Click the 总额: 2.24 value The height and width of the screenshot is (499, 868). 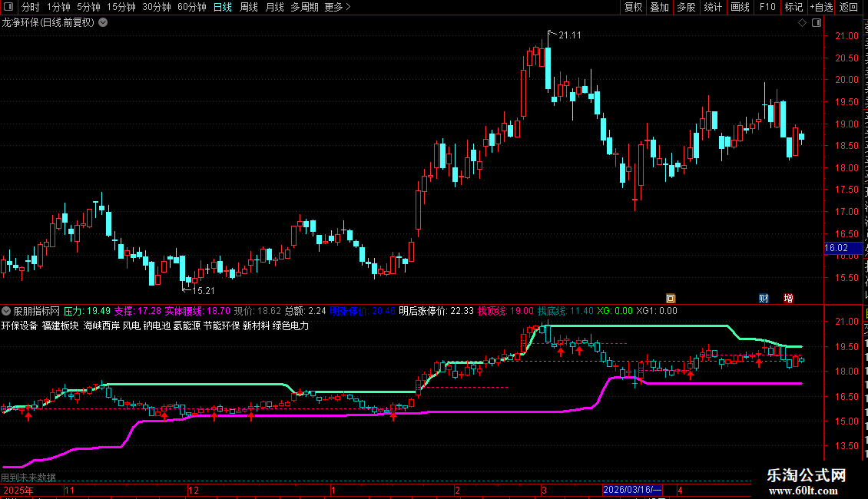tap(306, 311)
